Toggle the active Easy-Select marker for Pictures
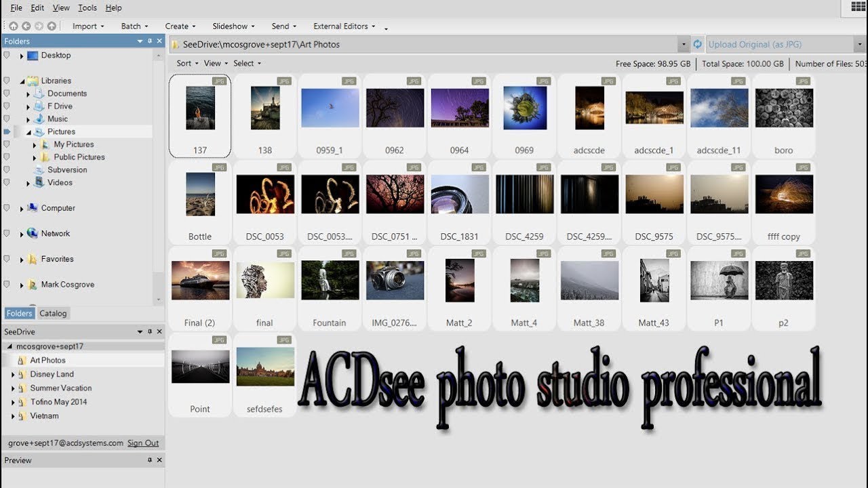 coord(7,131)
